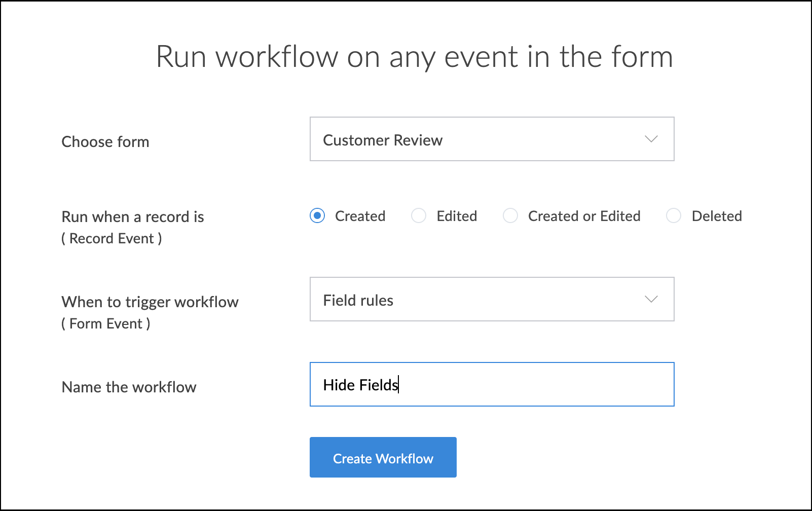This screenshot has width=812, height=511.
Task: Click the 'When to trigger workflow' label
Action: click(x=150, y=302)
